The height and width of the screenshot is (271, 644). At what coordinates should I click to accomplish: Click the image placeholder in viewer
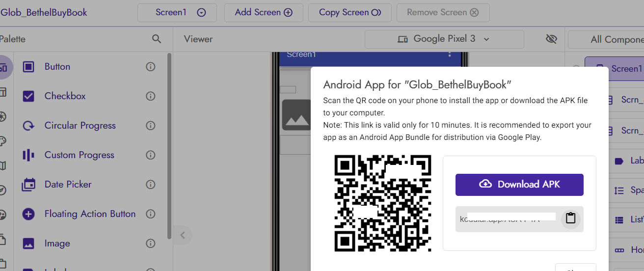point(296,115)
